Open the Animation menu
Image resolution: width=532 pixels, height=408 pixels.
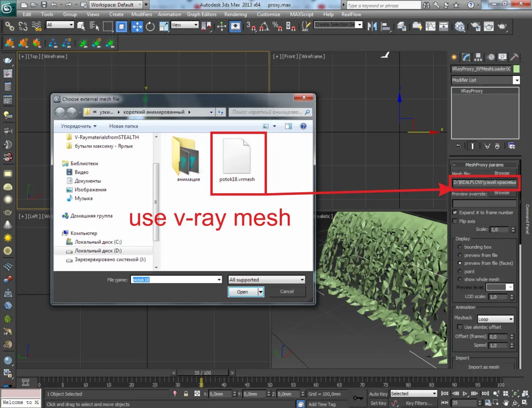170,14
